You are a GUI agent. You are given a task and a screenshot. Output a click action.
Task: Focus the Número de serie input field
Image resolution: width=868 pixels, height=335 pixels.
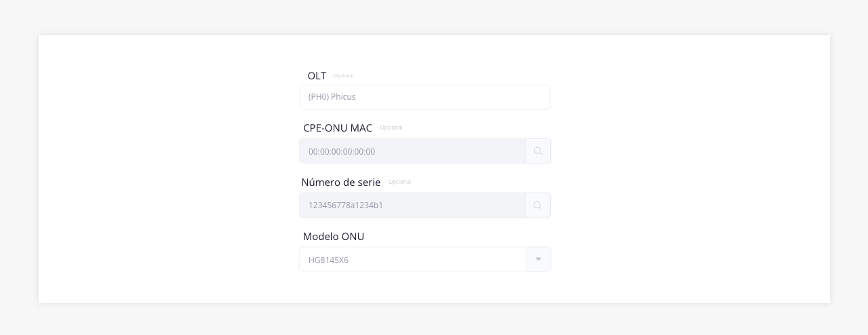(412, 205)
